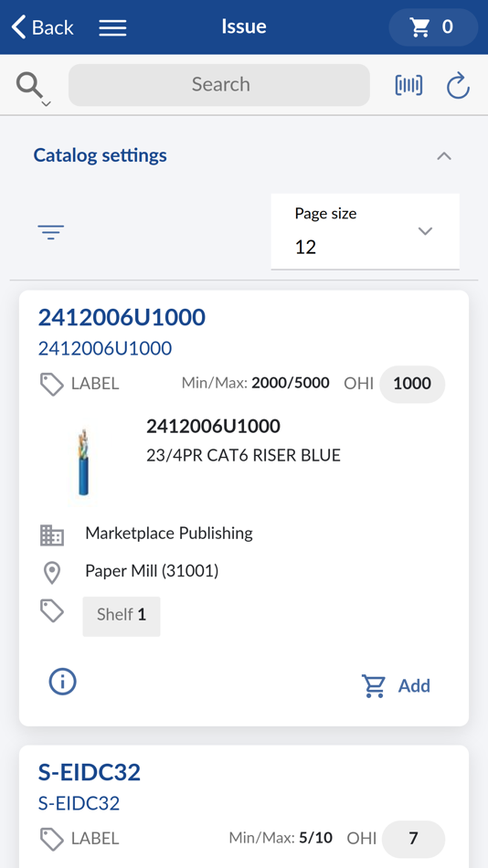The height and width of the screenshot is (868, 488).
Task: Click LABEL tag icon on 2412006U1000 card
Action: click(52, 384)
